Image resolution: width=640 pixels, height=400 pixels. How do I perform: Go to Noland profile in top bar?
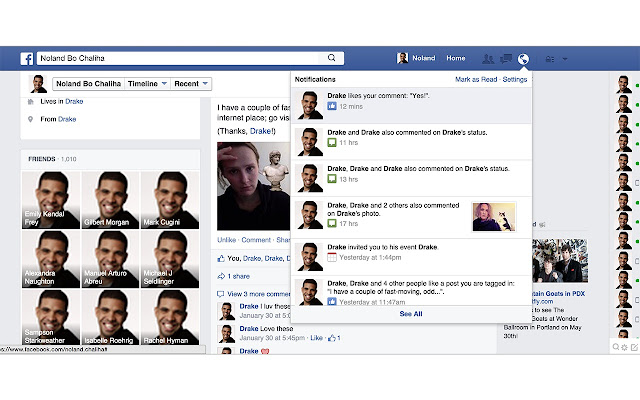tap(416, 58)
